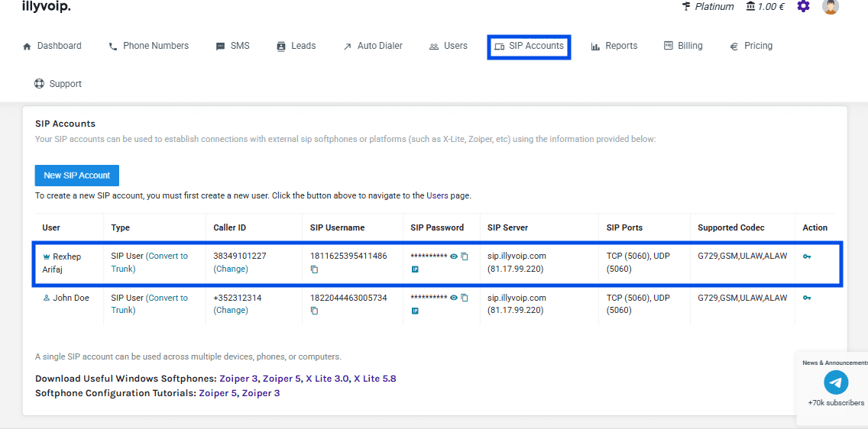The image size is (868, 429).
Task: Copy SIP password in Rexhep Arifaj row
Action: pyautogui.click(x=465, y=256)
